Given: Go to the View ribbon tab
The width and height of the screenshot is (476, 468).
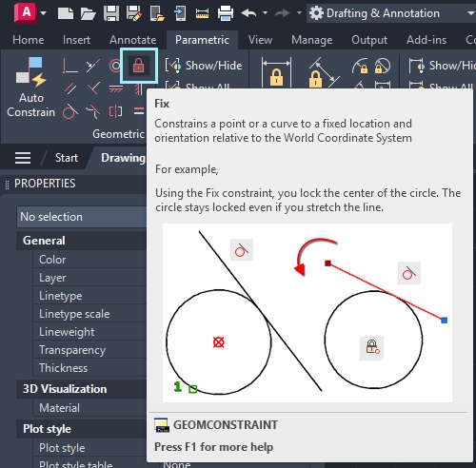Looking at the screenshot, I should click(260, 40).
